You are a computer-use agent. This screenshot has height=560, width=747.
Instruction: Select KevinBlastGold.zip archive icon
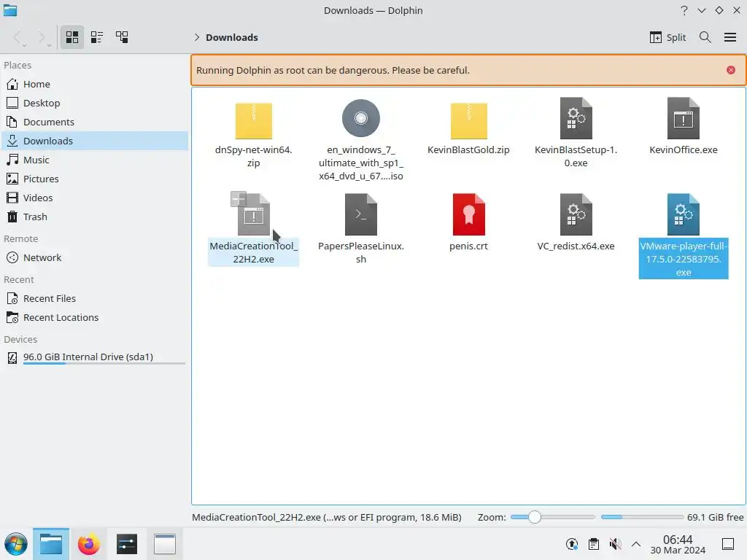tap(469, 120)
